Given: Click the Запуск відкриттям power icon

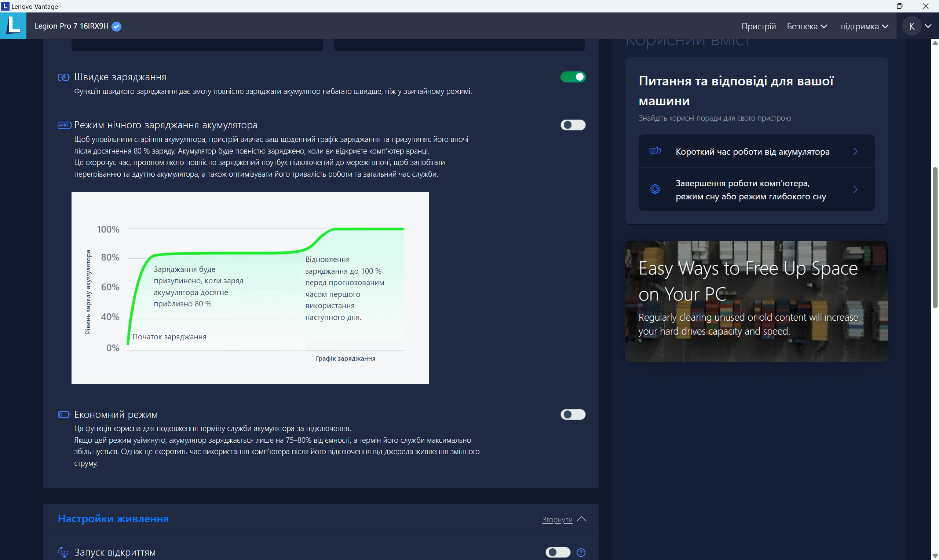Looking at the screenshot, I should click(x=63, y=552).
